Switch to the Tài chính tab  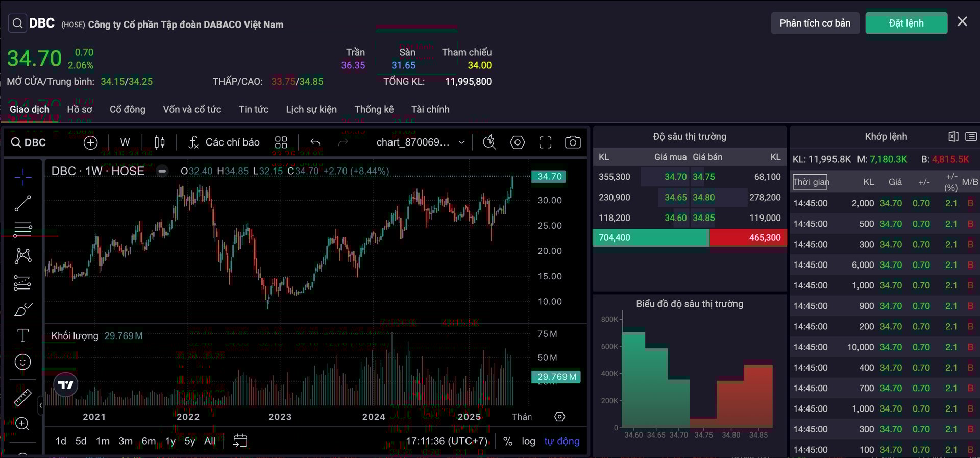pyautogui.click(x=430, y=109)
